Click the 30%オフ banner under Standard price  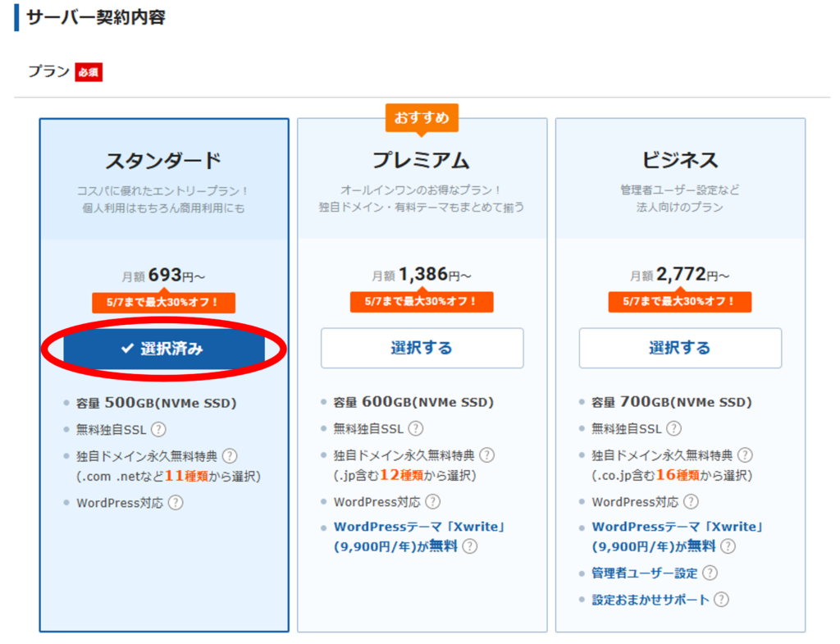point(163,302)
